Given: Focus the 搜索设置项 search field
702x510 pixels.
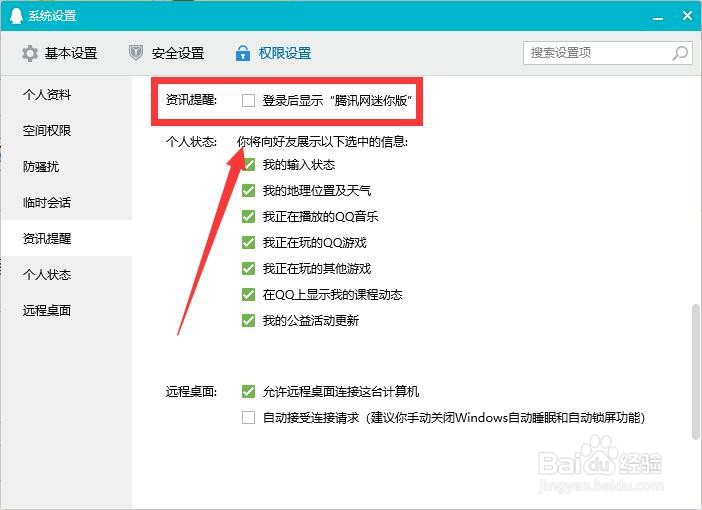Looking at the screenshot, I should [x=608, y=53].
